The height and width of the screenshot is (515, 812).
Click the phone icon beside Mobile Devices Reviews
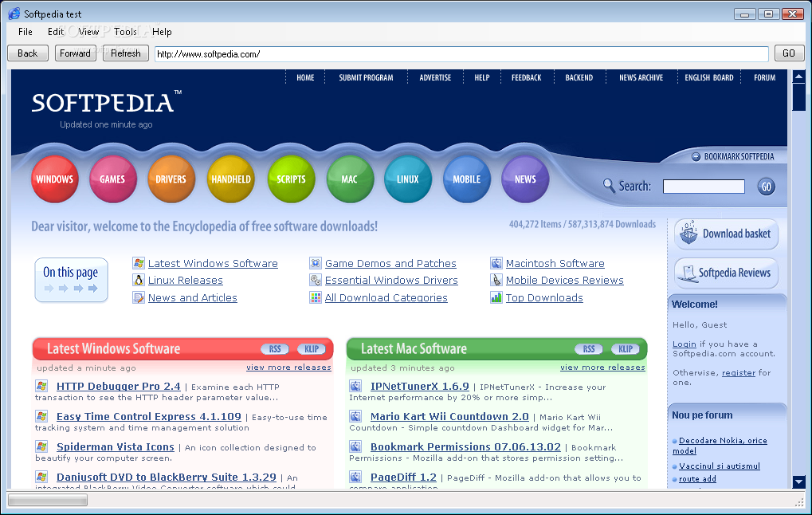[x=496, y=281]
